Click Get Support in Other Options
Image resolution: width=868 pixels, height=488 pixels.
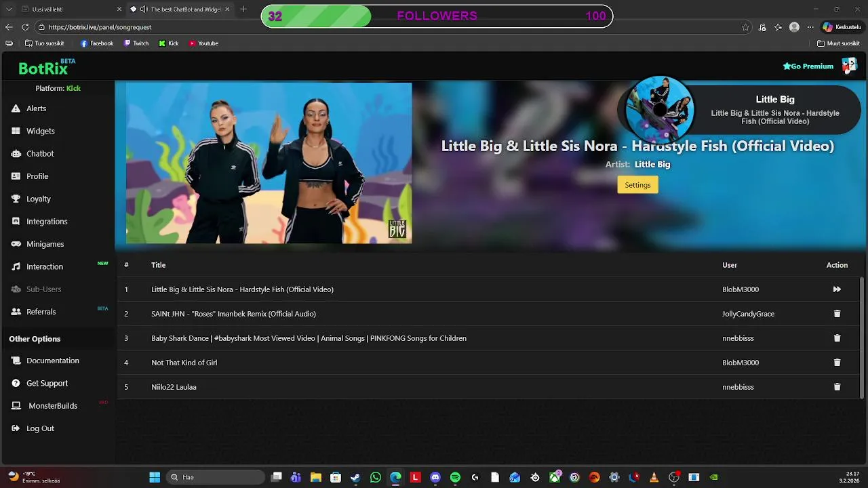(x=47, y=383)
